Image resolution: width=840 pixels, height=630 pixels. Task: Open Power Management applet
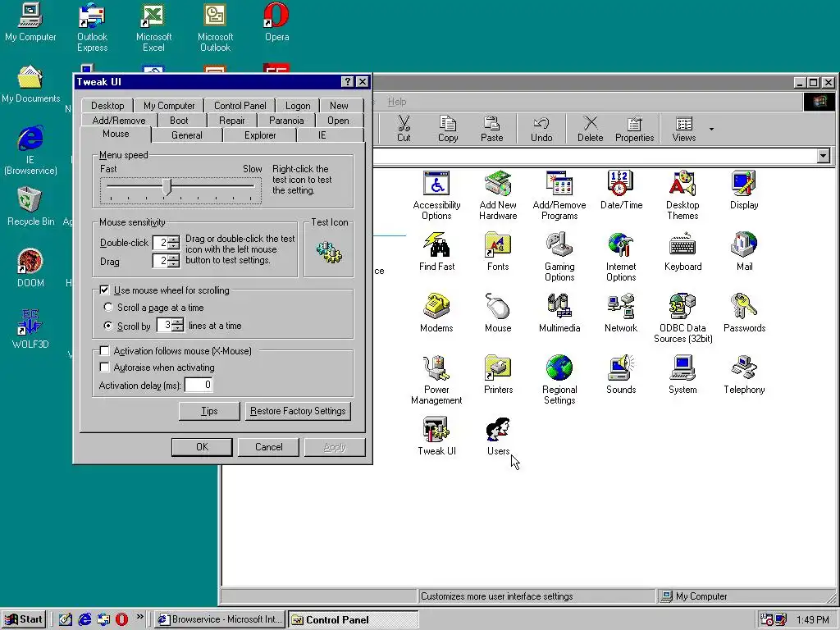point(436,381)
